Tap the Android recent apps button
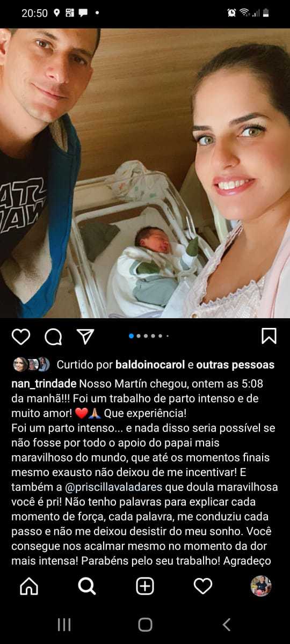290x644 pixels. click(64, 624)
